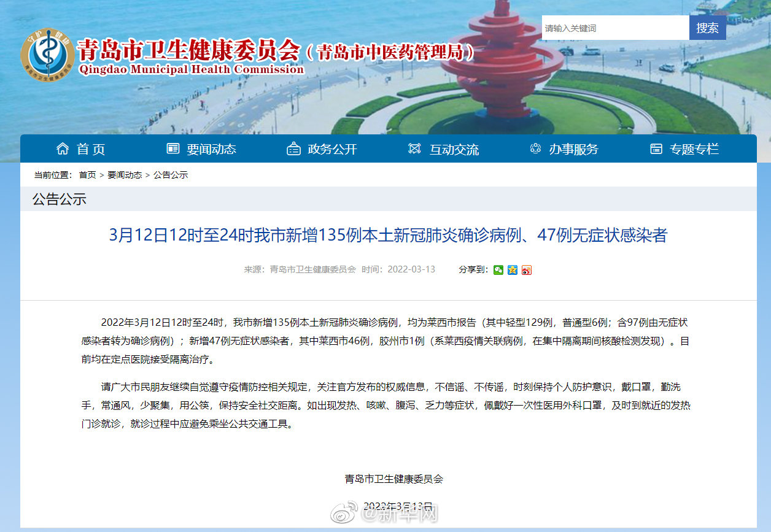
Task: Go to 要闻动态 in the breadcrumb
Action: (125, 175)
